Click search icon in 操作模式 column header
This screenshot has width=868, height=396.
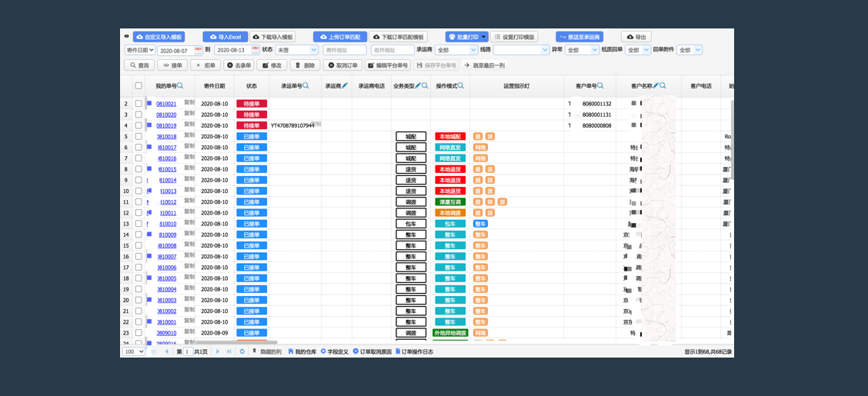461,85
